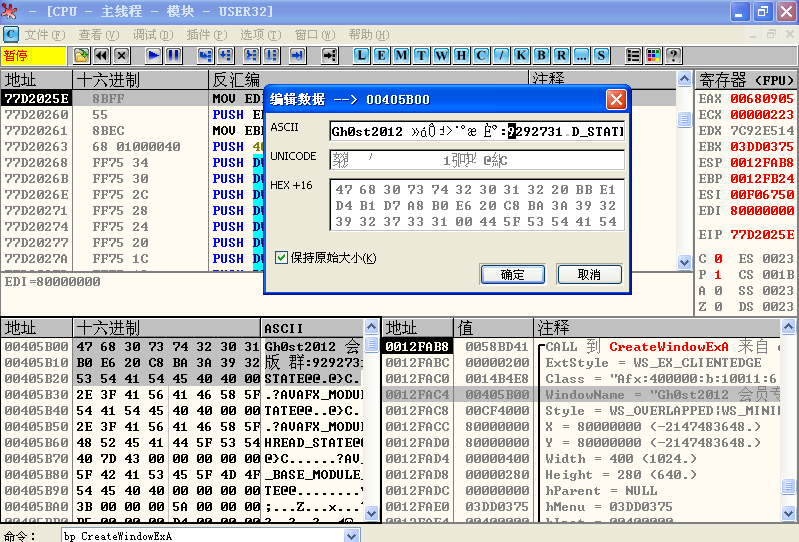The image size is (799, 542).
Task: Open appearance colors grid icon
Action: click(x=653, y=55)
